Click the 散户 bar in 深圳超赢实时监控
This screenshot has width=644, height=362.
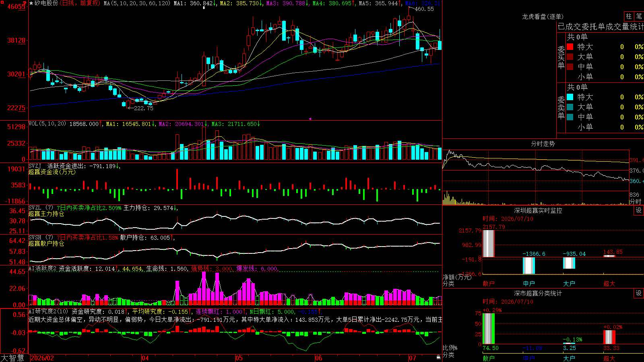click(x=489, y=244)
